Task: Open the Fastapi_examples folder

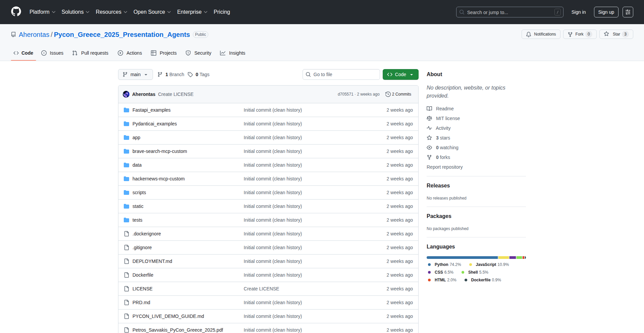Action: pos(151,110)
